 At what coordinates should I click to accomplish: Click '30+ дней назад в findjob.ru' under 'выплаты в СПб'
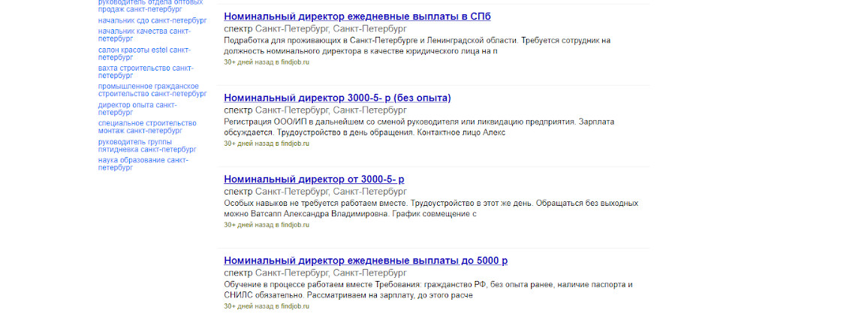pyautogui.click(x=267, y=62)
